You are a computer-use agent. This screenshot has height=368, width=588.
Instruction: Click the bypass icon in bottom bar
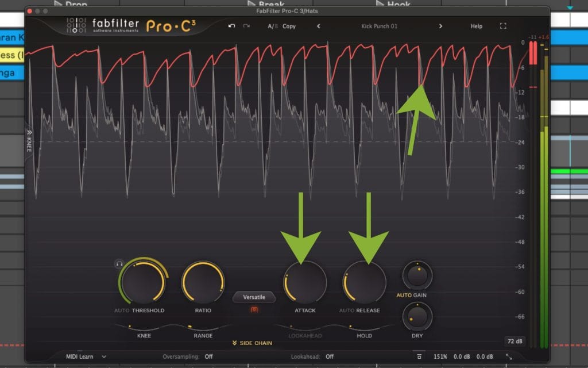[419, 357]
